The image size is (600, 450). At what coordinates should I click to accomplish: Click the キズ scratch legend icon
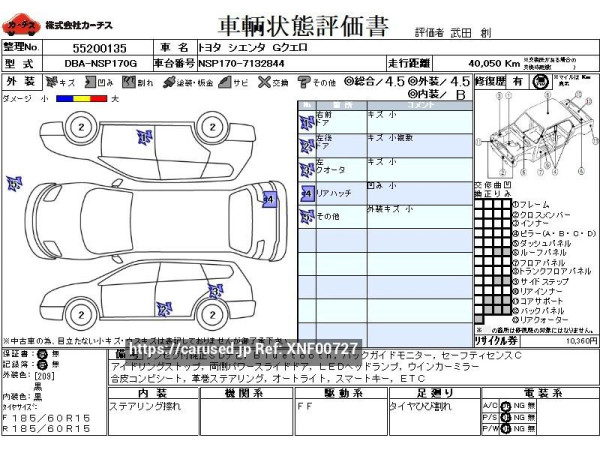pyautogui.click(x=50, y=82)
